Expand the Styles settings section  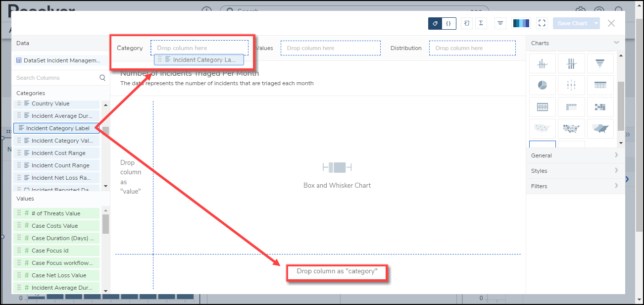(x=575, y=171)
